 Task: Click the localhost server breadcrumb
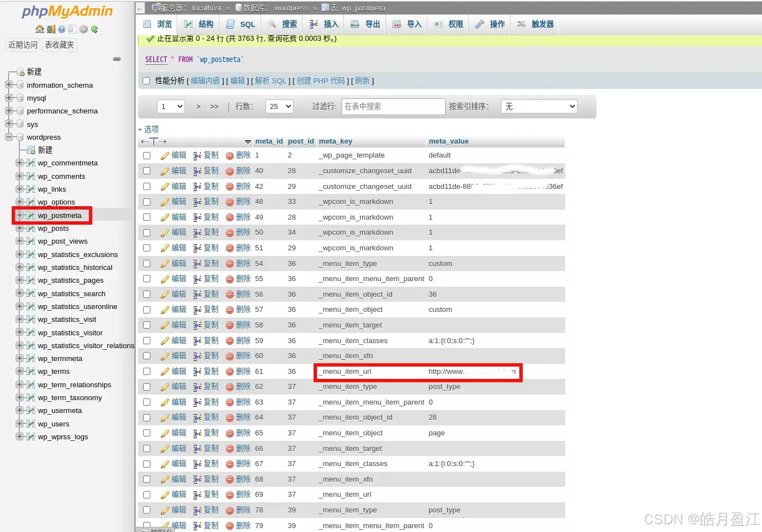click(x=206, y=8)
